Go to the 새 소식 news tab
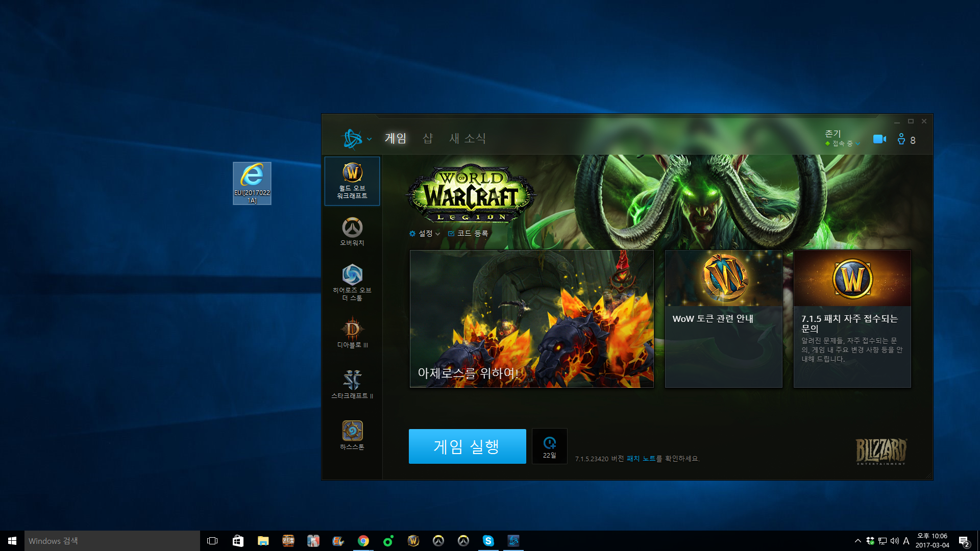The height and width of the screenshot is (551, 980). pyautogui.click(x=467, y=138)
